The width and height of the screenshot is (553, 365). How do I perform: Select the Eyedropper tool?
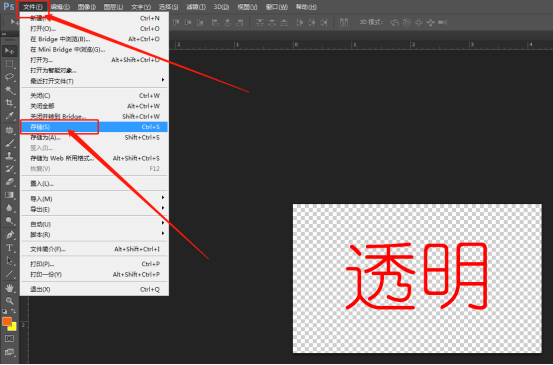tap(10, 116)
